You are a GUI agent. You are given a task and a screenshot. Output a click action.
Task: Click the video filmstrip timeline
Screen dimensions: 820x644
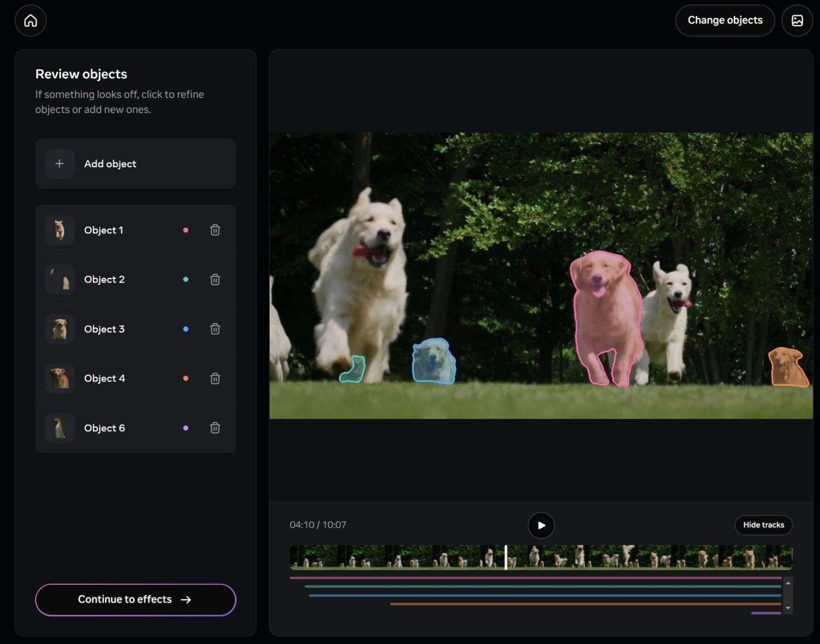click(x=541, y=557)
